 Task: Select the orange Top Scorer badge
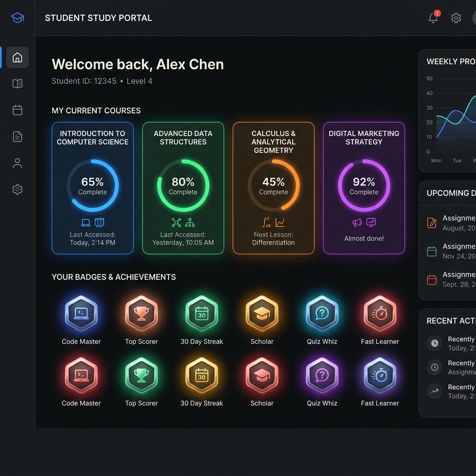coord(141,313)
